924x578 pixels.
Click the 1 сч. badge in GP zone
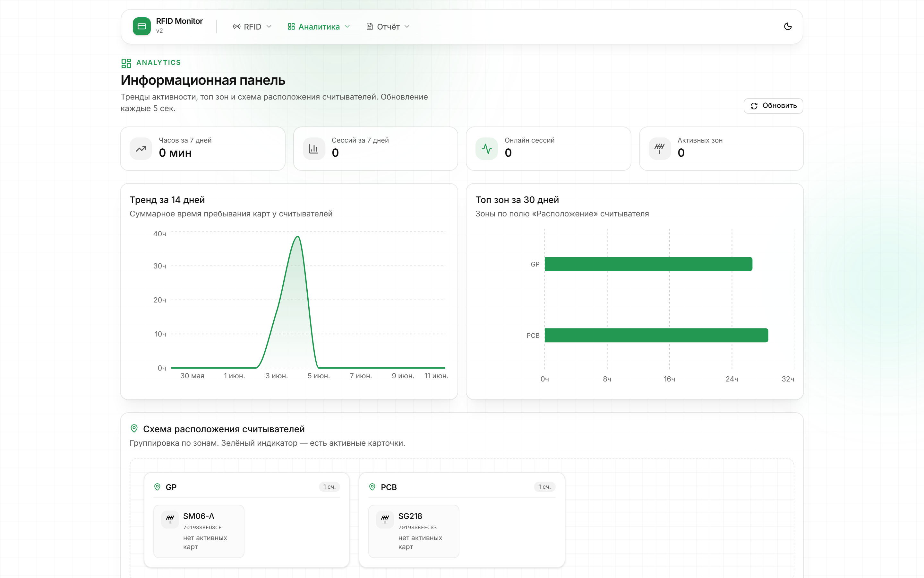tap(329, 487)
